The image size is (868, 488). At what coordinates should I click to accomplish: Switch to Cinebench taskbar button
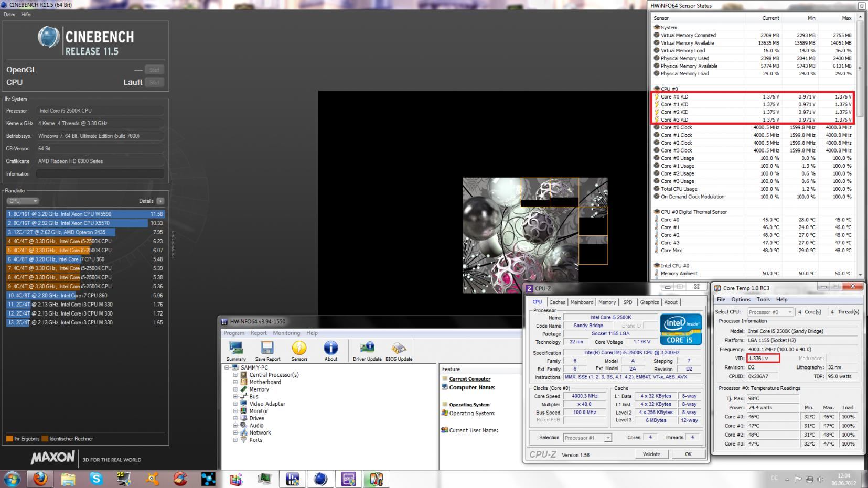(320, 479)
